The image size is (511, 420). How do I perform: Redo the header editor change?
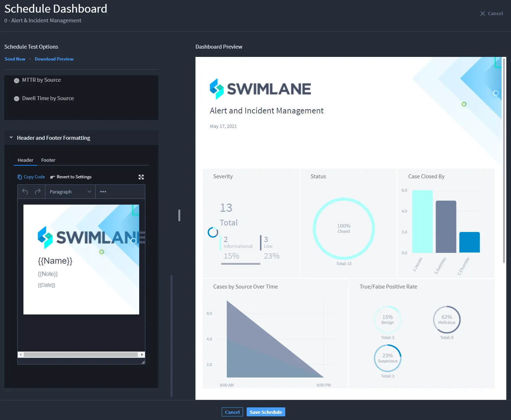click(x=38, y=192)
